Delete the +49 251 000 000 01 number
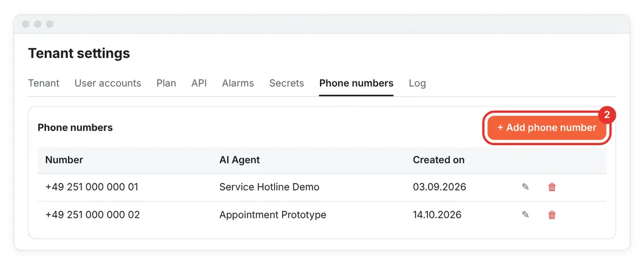The width and height of the screenshot is (644, 264). 552,187
